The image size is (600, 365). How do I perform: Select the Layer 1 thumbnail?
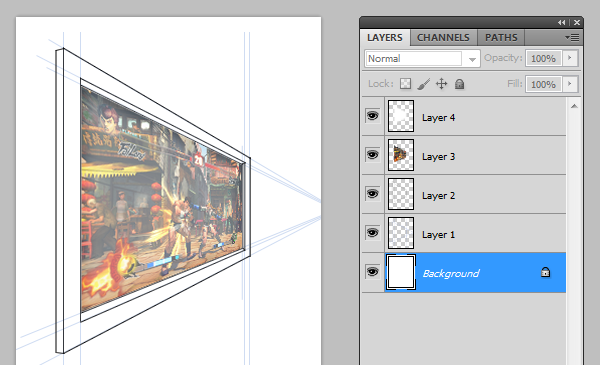401,233
